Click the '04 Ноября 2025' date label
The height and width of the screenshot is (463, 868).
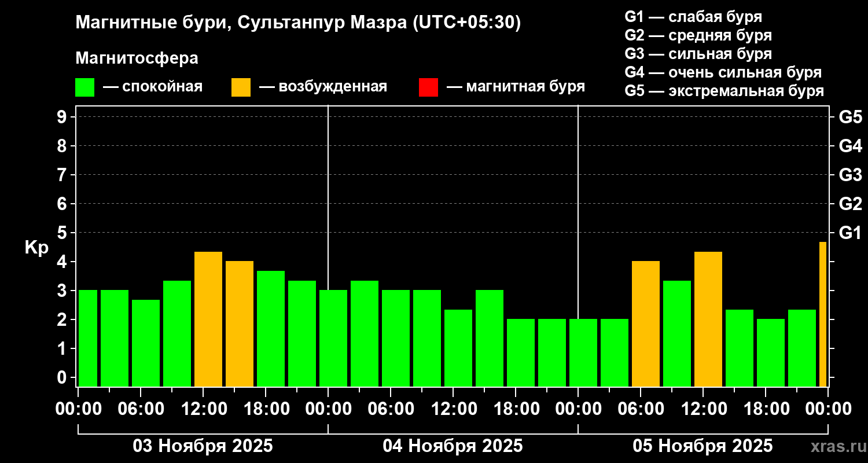[453, 446]
